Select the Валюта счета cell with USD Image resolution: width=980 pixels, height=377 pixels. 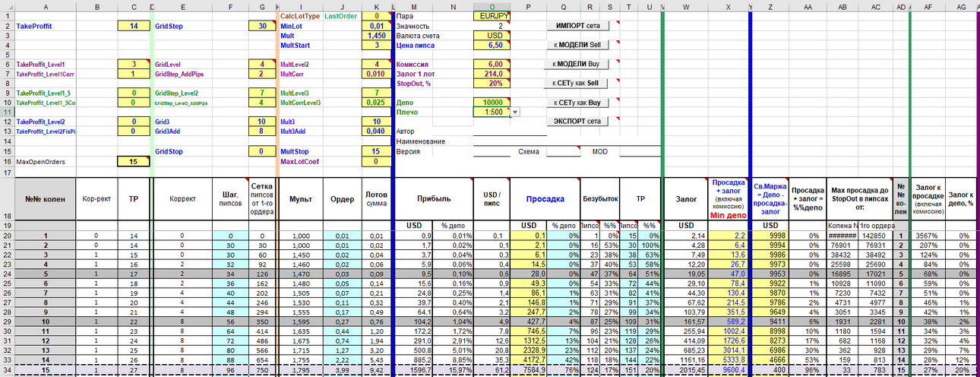(492, 35)
